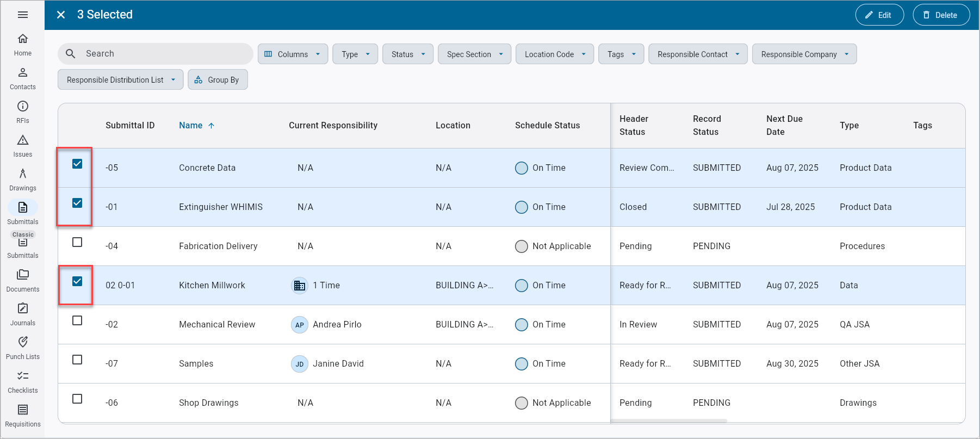Viewport: 980px width, 439px height.
Task: Expand the Responsible Company filter
Action: 804,54
